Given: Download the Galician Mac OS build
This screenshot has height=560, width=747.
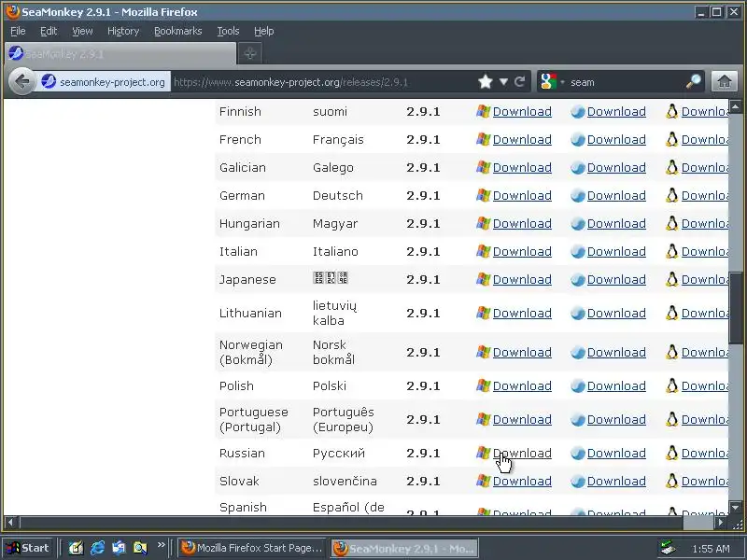Looking at the screenshot, I should tap(616, 168).
